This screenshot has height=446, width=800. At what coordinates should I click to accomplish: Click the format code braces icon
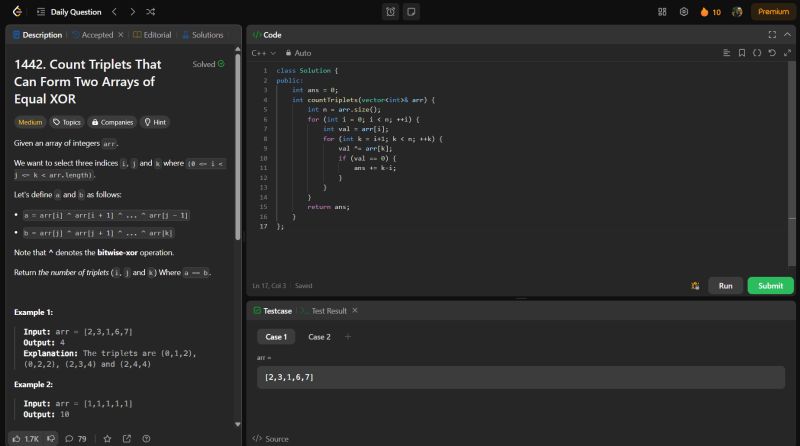point(756,52)
